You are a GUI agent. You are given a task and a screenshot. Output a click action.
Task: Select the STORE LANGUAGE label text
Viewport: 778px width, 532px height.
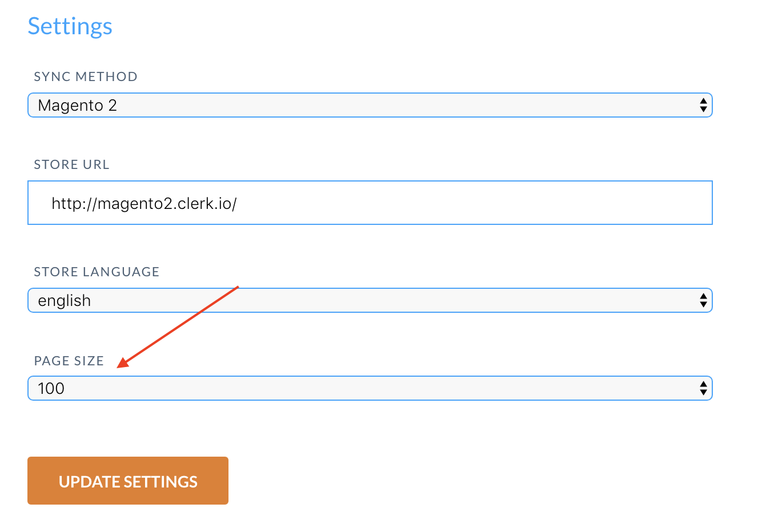point(97,272)
